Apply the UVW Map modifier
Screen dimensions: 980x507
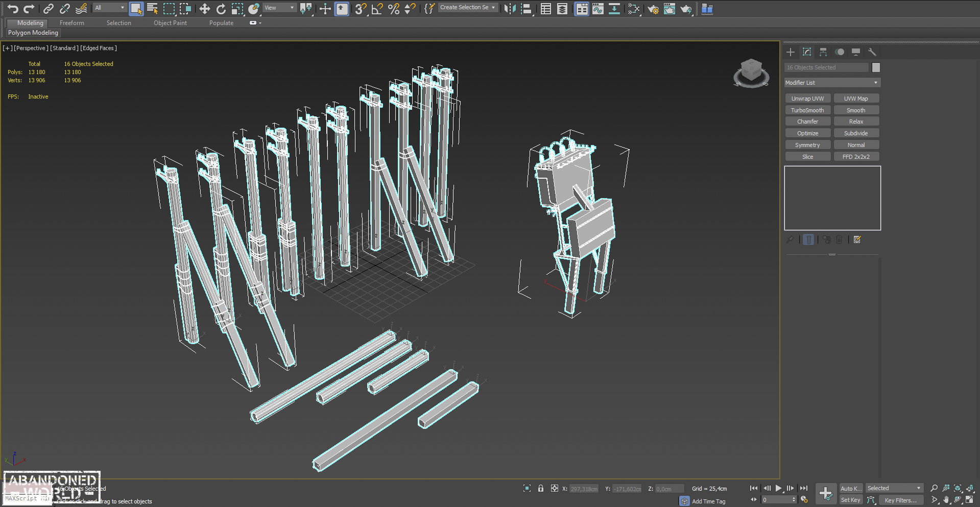[x=856, y=99]
